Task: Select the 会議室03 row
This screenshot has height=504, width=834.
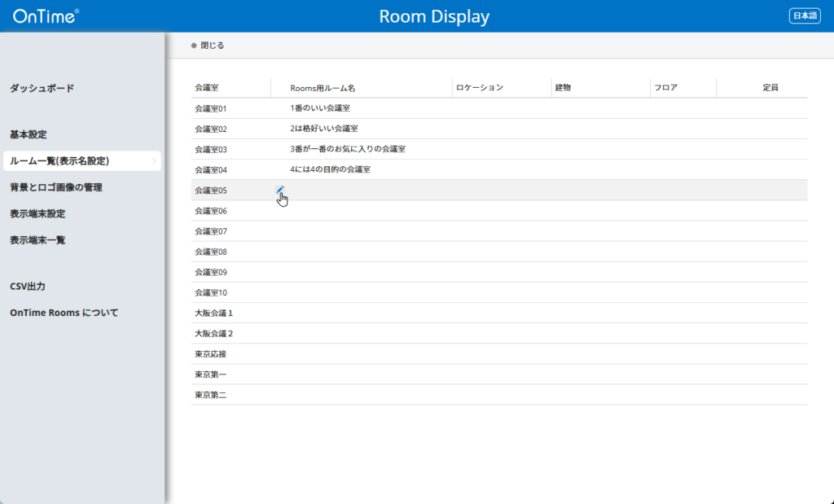Action: point(211,149)
